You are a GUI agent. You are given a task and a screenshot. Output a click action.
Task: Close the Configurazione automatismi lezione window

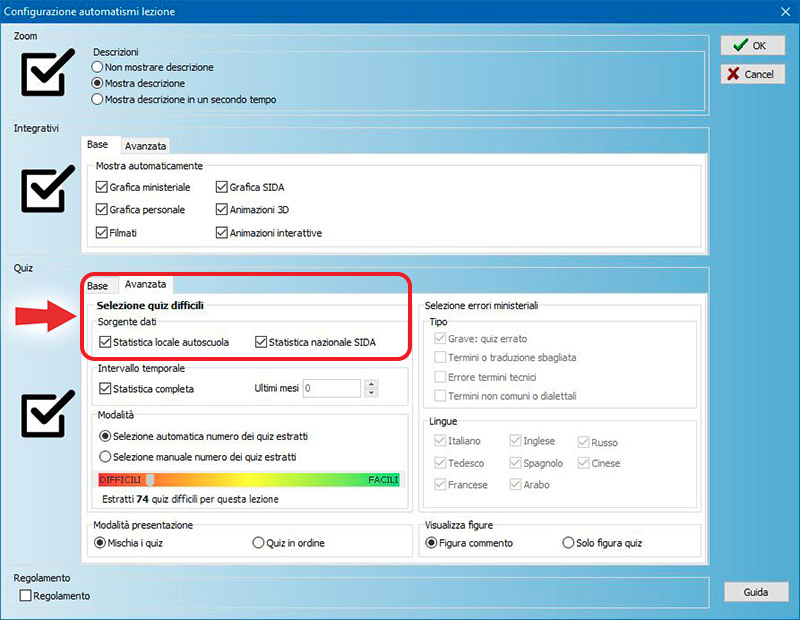point(784,11)
